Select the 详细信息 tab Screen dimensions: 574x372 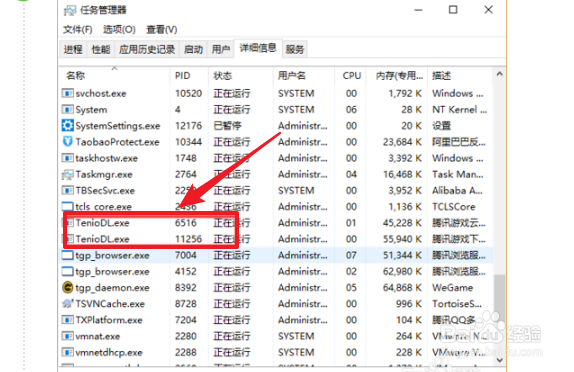point(258,48)
